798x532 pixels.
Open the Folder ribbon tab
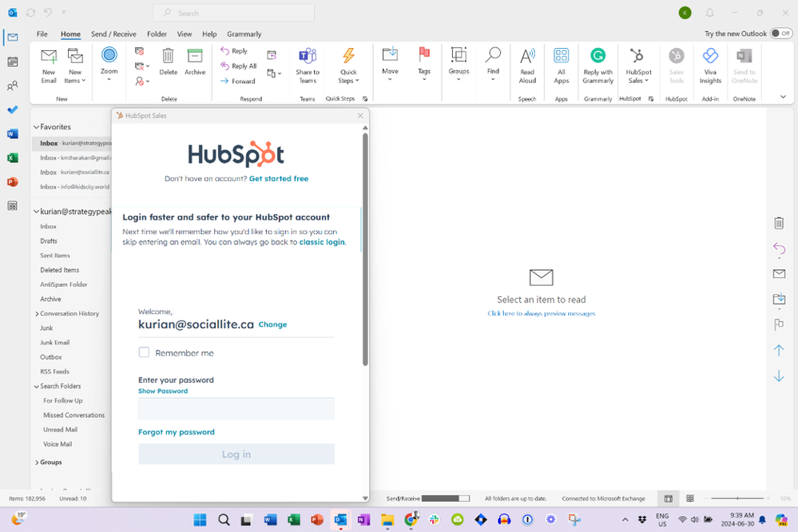point(157,34)
